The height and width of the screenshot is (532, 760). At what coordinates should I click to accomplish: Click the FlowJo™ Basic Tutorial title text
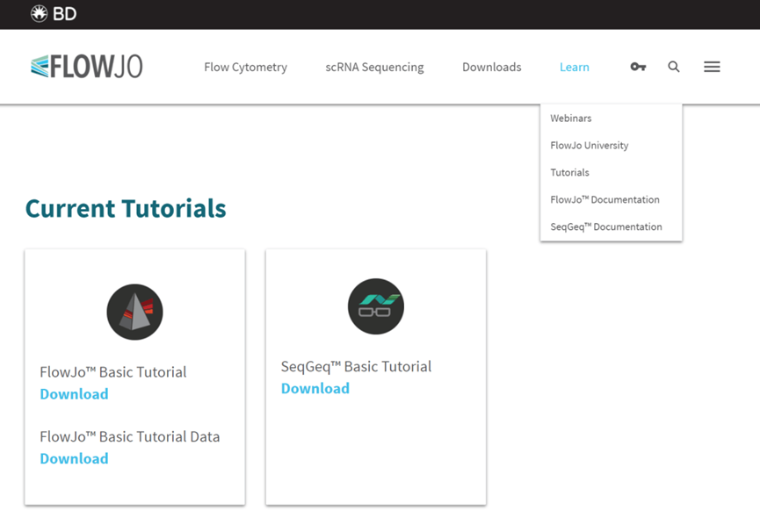click(x=113, y=371)
